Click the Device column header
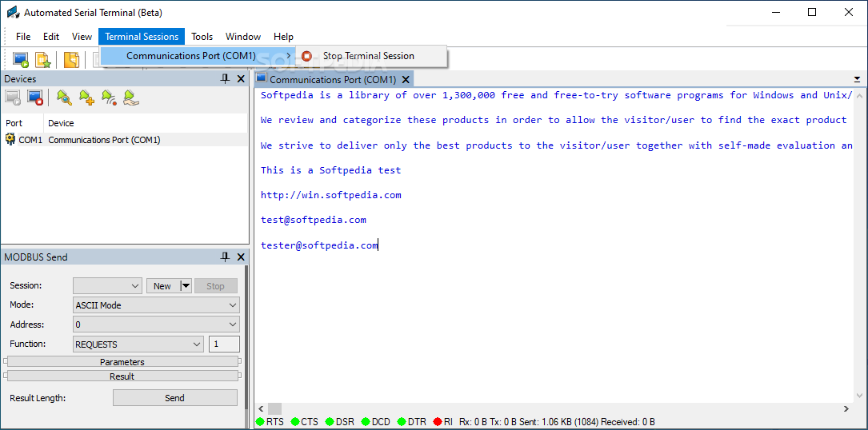The height and width of the screenshot is (430, 868). pyautogui.click(x=146, y=123)
